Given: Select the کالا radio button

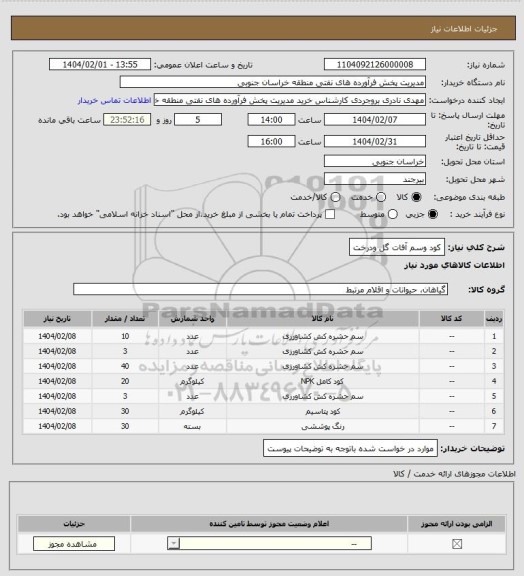Looking at the screenshot, I should [416, 197].
